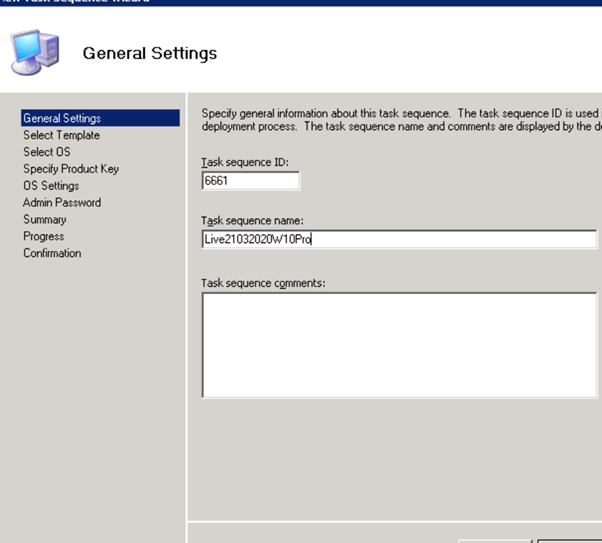Select OS Settings in the step list
Screen dimensions: 602x543
pos(51,186)
